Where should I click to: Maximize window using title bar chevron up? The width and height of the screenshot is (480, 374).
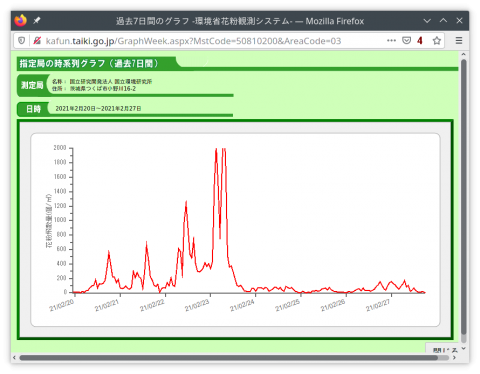click(x=443, y=20)
